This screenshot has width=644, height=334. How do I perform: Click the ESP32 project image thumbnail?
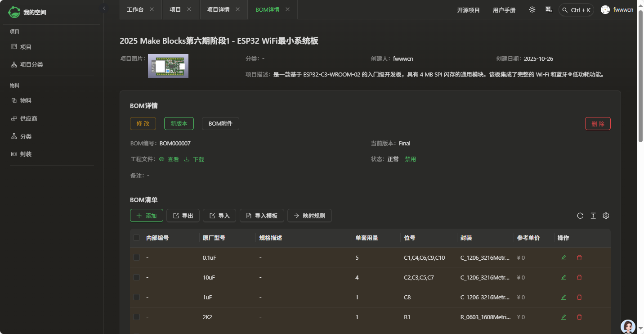[x=168, y=65]
